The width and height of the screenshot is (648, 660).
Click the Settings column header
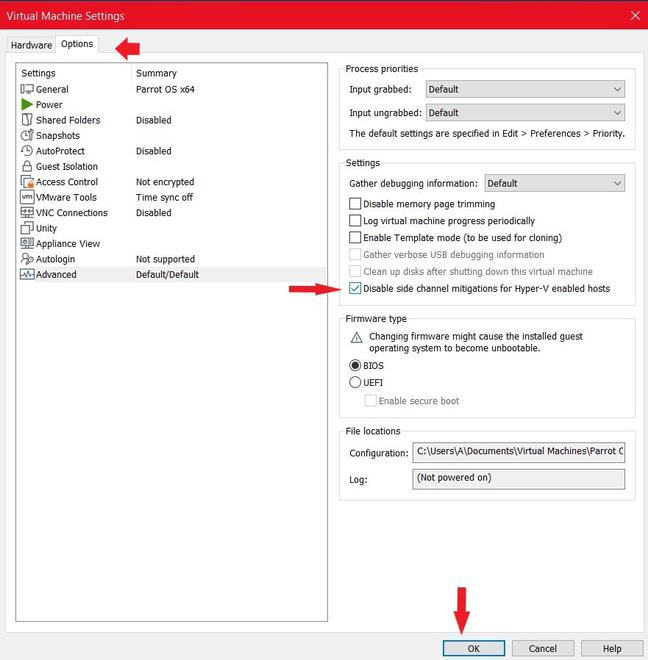click(38, 73)
